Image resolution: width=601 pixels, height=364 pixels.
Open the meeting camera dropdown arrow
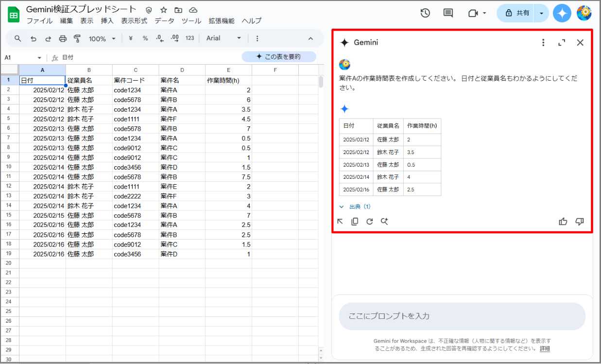point(484,13)
